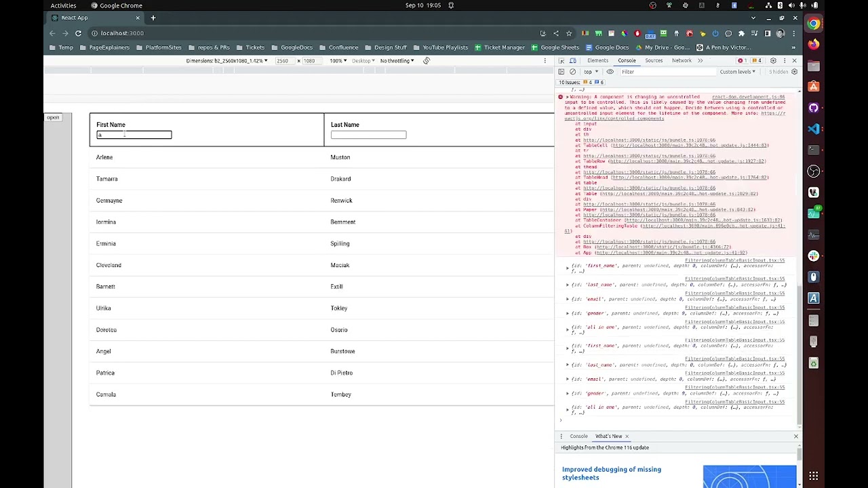Screen dimensions: 868x488
Task: Focus the Last Name filter input
Action: coord(369,135)
